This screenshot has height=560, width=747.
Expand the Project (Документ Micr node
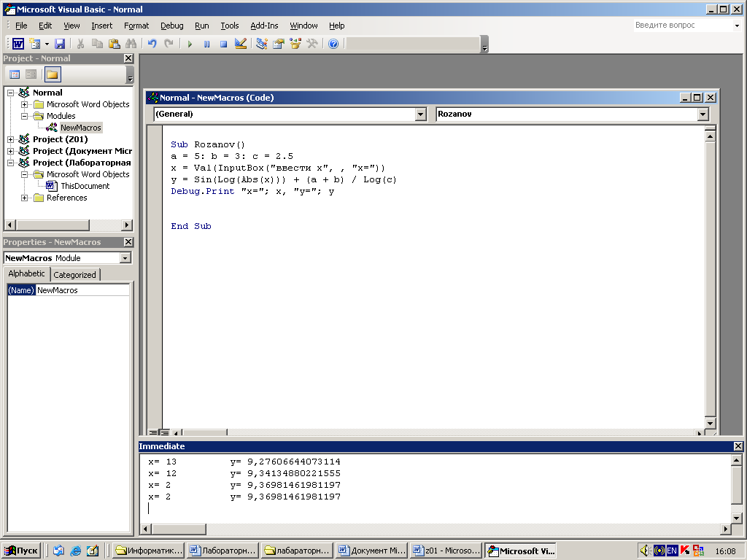point(10,151)
